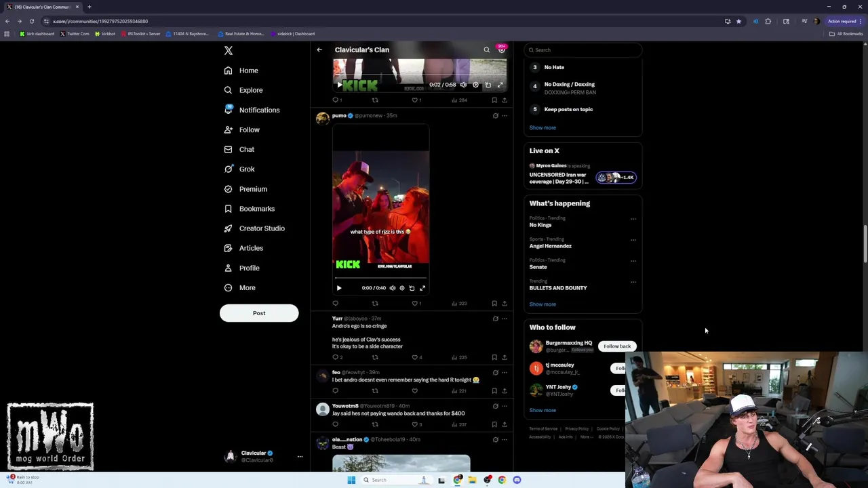The width and height of the screenshot is (868, 488).
Task: Click the Premium sidebar icon
Action: click(x=228, y=189)
